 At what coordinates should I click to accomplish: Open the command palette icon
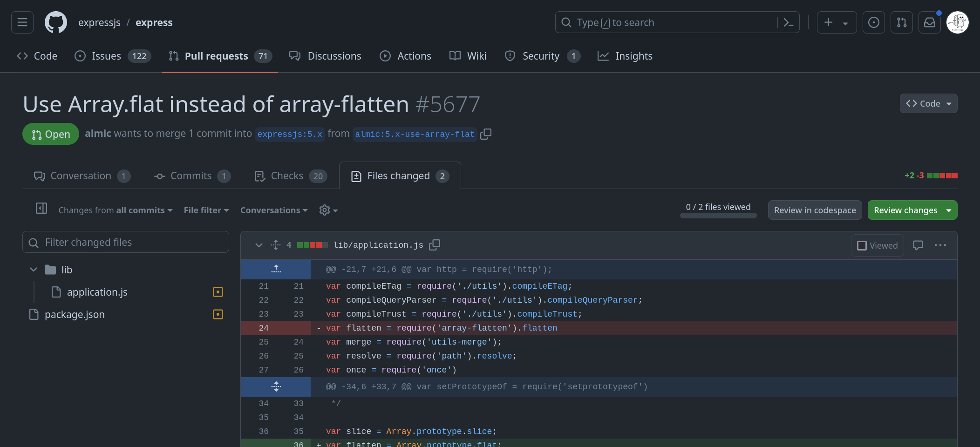pyautogui.click(x=788, y=22)
